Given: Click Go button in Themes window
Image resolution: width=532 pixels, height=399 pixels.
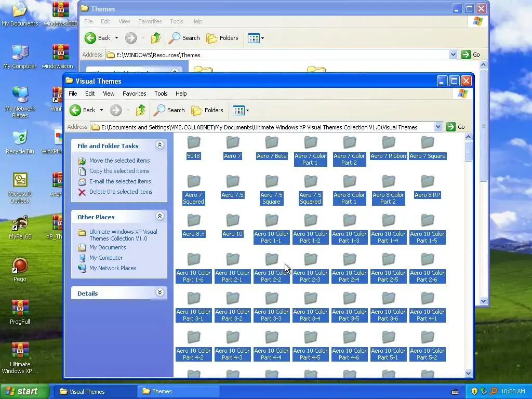Looking at the screenshot, I should pos(471,55).
